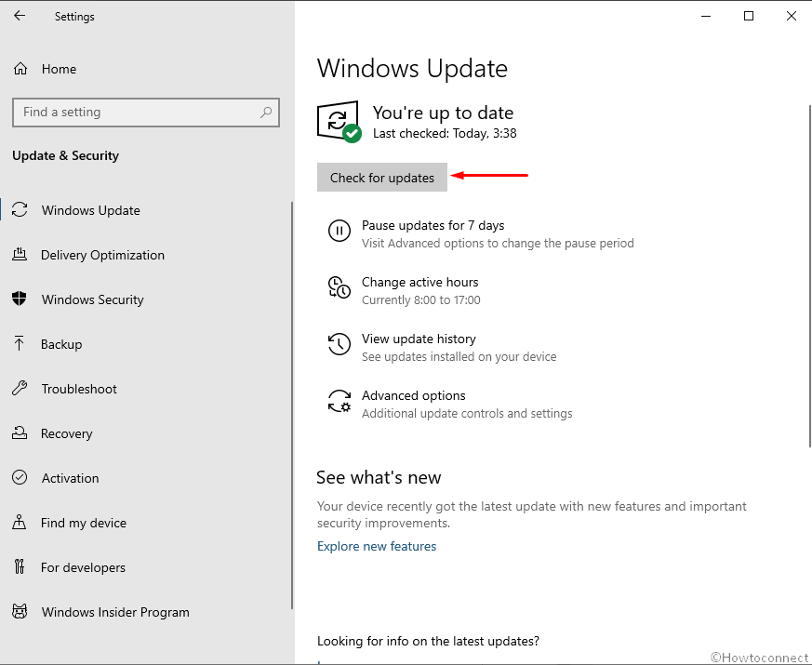Viewport: 812px width, 665px height.
Task: Select the Activation checkmark circle icon
Action: click(x=20, y=477)
